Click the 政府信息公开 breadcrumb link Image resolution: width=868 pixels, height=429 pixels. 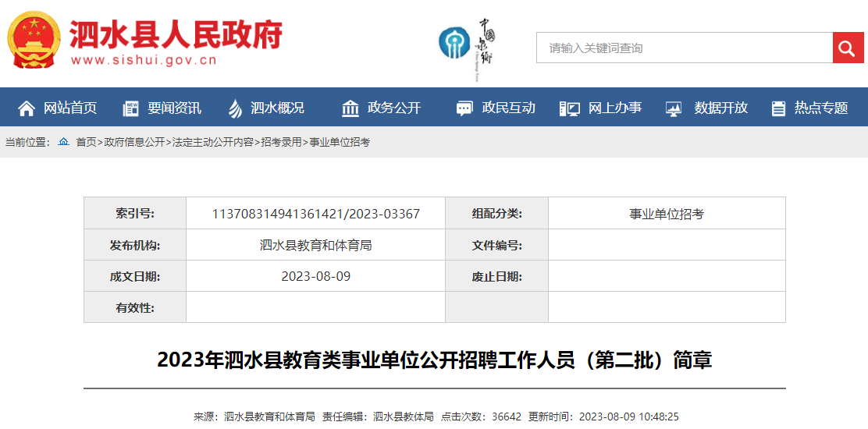click(x=135, y=142)
